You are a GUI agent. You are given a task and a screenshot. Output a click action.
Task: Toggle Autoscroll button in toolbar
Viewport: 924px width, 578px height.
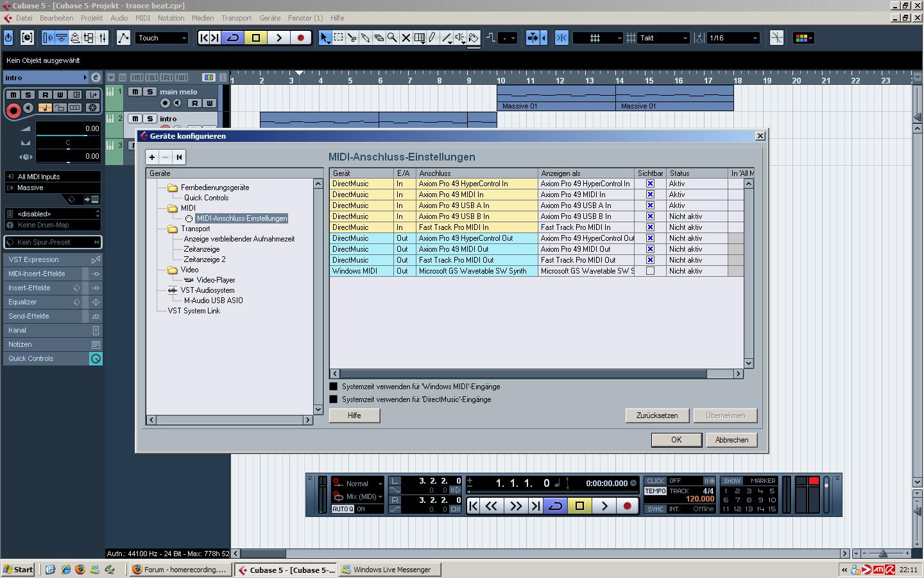tap(534, 38)
